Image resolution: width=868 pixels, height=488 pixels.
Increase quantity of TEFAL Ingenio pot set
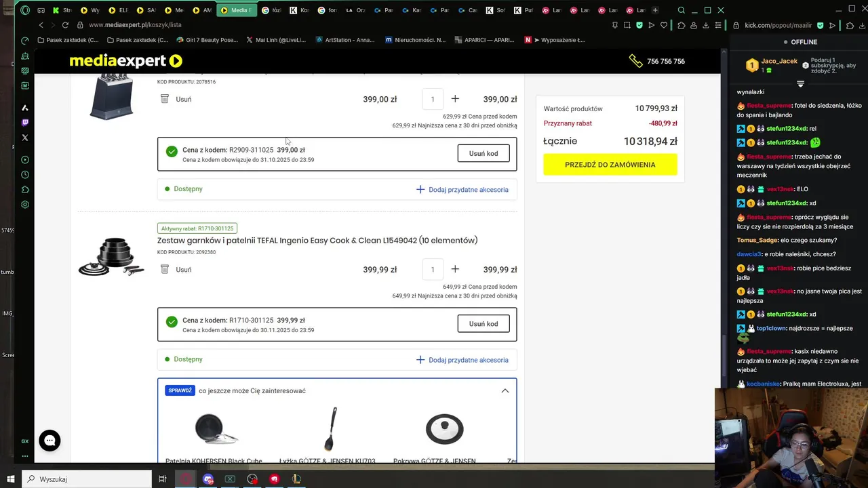tap(455, 269)
